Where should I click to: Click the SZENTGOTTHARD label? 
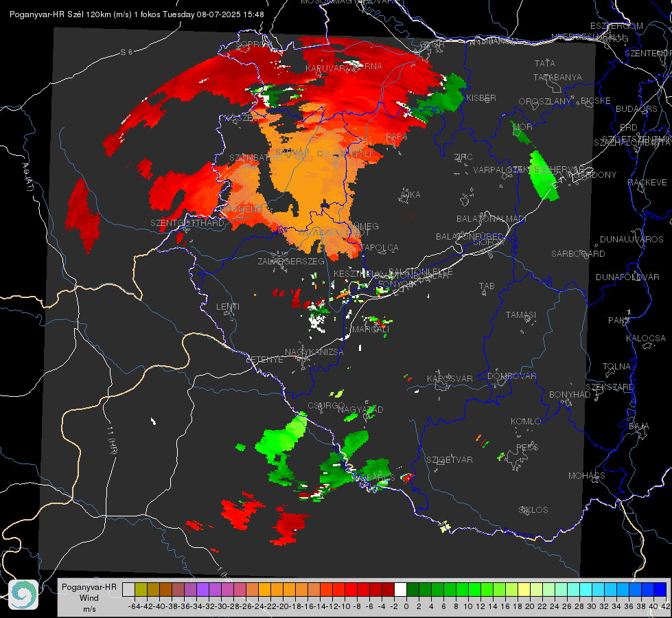[x=187, y=223]
